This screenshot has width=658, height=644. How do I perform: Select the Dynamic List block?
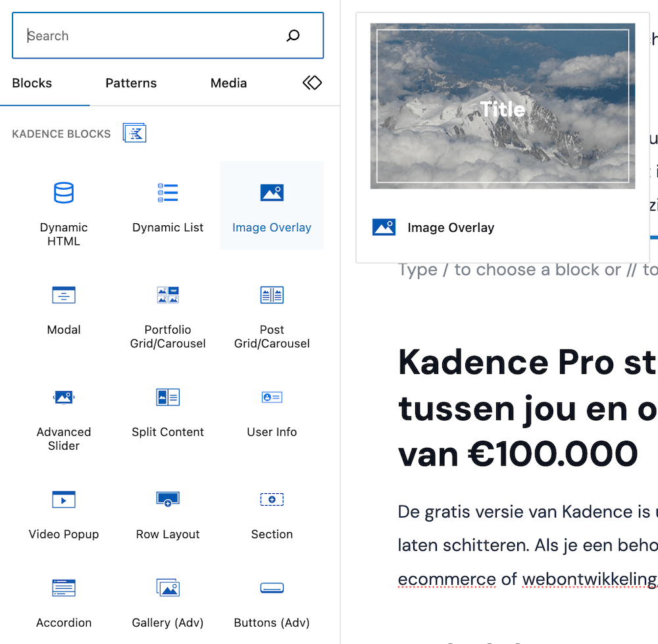tap(168, 205)
